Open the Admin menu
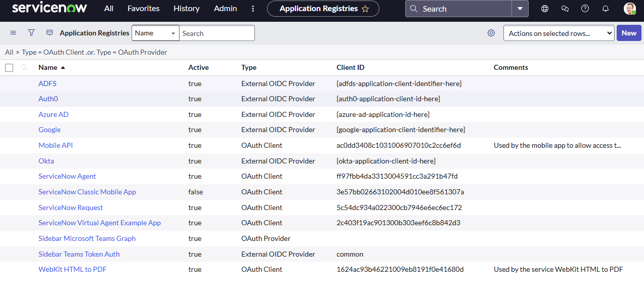The width and height of the screenshot is (644, 289). (226, 9)
